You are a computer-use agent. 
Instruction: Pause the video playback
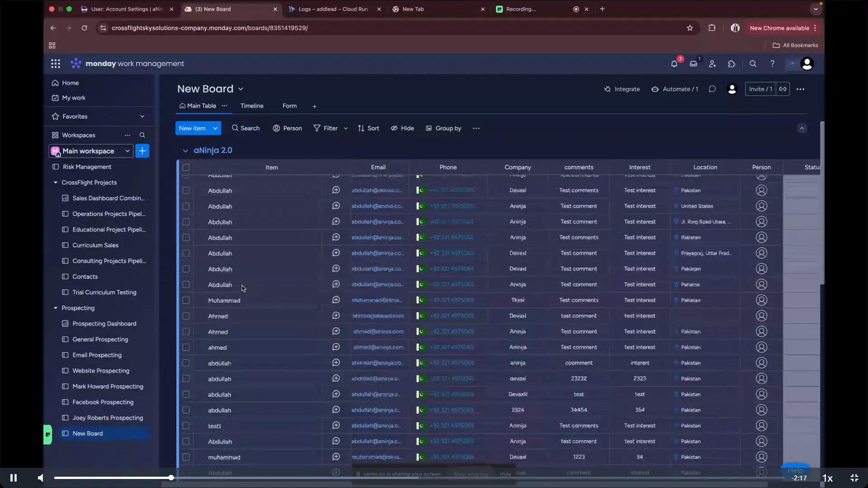(x=14, y=478)
